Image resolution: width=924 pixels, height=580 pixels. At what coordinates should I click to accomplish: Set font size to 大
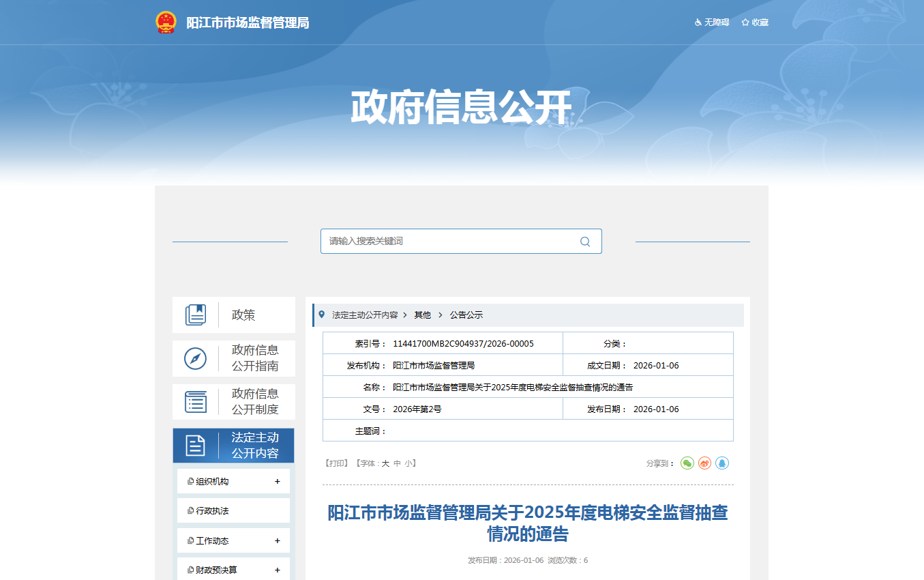click(x=385, y=463)
